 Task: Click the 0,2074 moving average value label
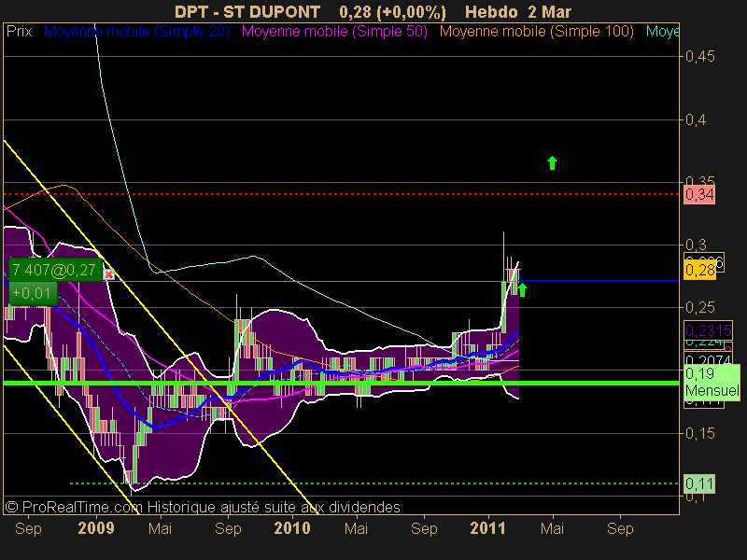click(x=708, y=360)
